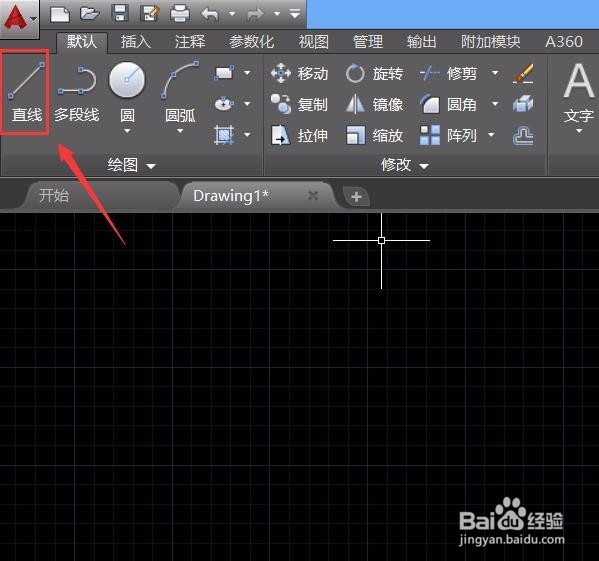Screen dimensions: 599x561
Task: Click the 旋转 rotate tool
Action: [374, 73]
